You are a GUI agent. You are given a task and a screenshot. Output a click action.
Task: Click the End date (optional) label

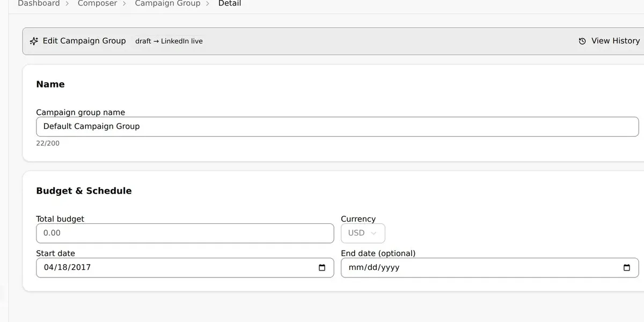(378, 253)
